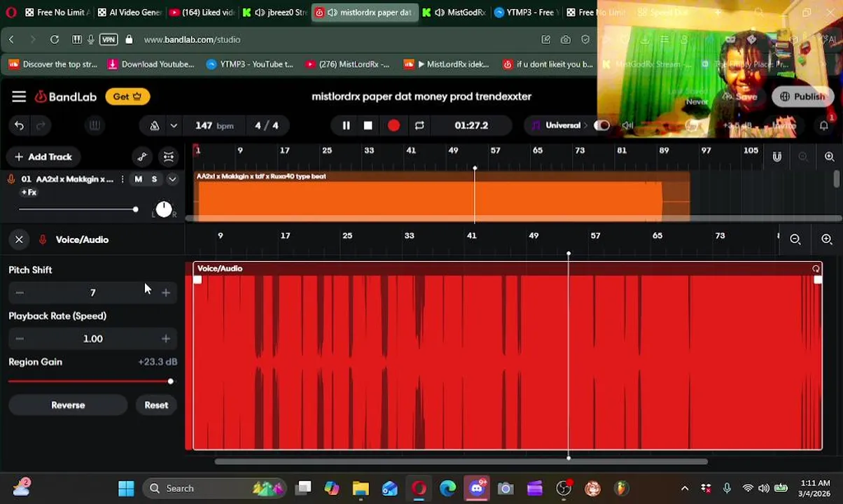
Task: Open the Download Youtube bookmark
Action: 151,64
